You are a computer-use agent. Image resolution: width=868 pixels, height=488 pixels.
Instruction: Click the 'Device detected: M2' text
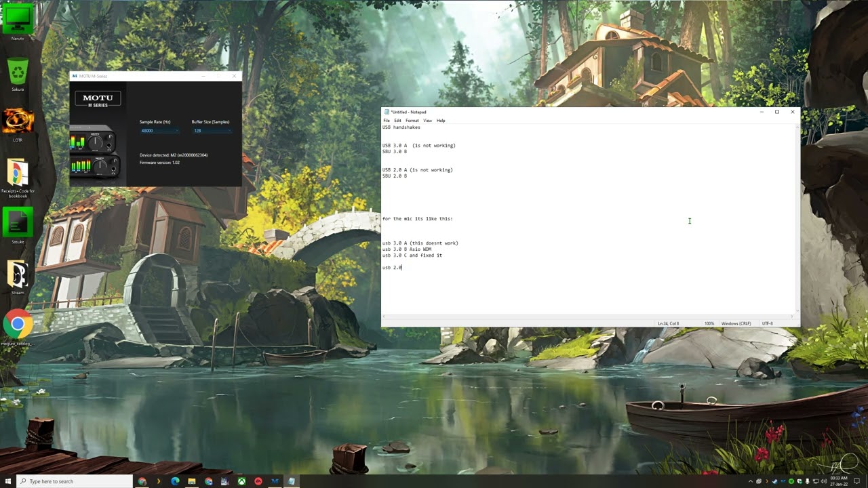pyautogui.click(x=174, y=155)
